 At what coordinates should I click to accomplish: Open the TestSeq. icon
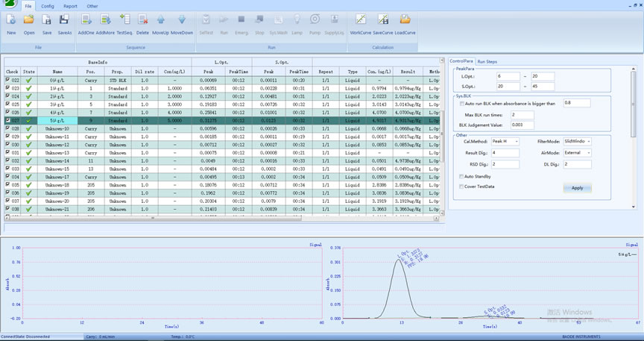[124, 19]
